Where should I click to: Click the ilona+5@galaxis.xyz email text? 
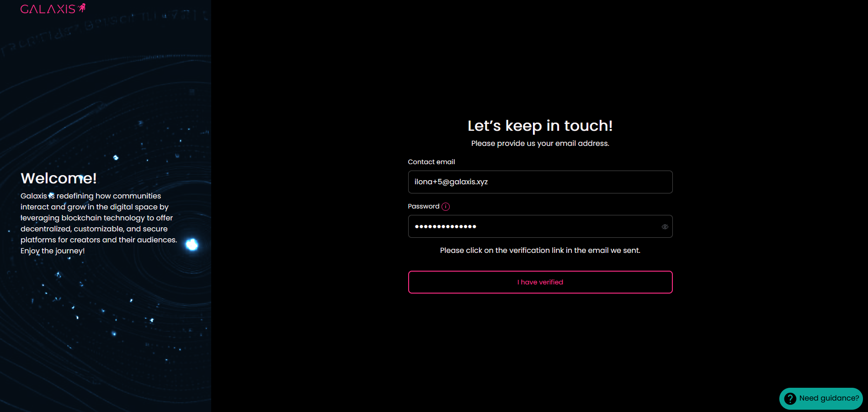451,182
